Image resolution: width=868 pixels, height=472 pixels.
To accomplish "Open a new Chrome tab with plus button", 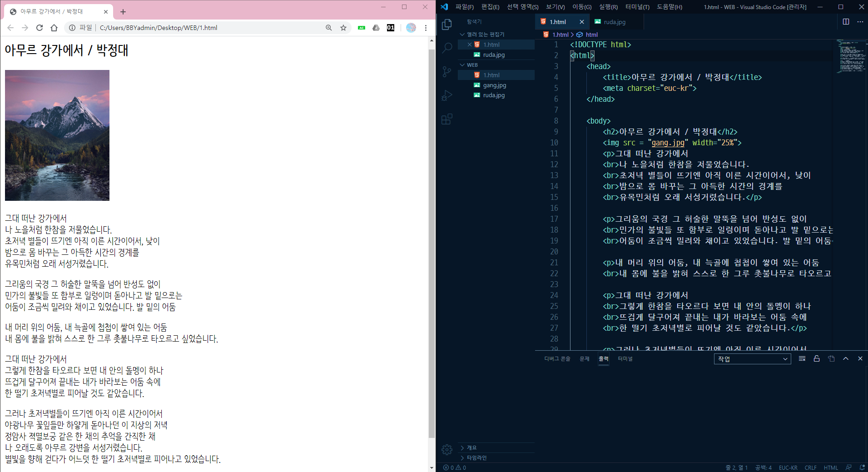I will (123, 12).
